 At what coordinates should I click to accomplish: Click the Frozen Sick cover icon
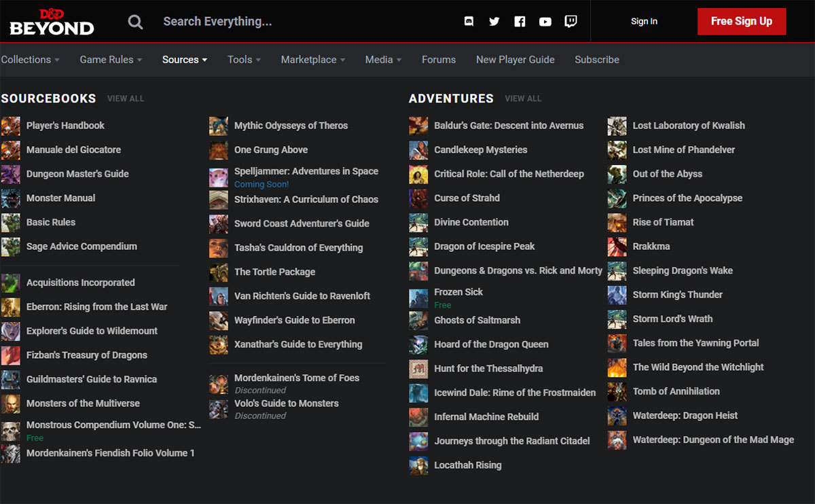pyautogui.click(x=418, y=298)
